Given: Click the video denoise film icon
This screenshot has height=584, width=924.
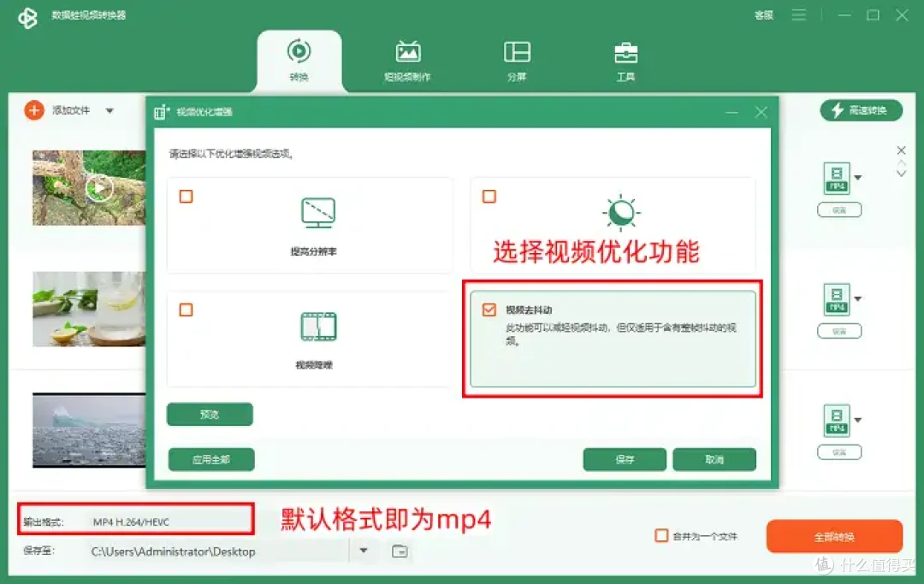Looking at the screenshot, I should (319, 327).
